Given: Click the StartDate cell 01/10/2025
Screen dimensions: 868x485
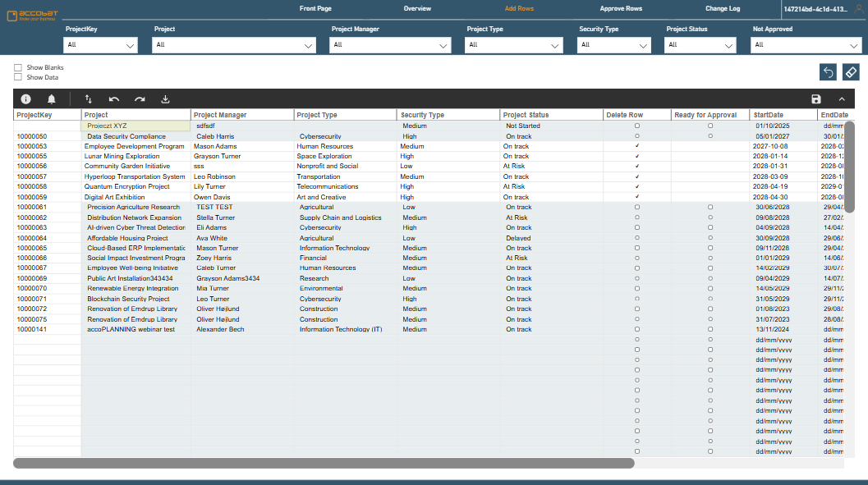Looking at the screenshot, I should (783, 126).
